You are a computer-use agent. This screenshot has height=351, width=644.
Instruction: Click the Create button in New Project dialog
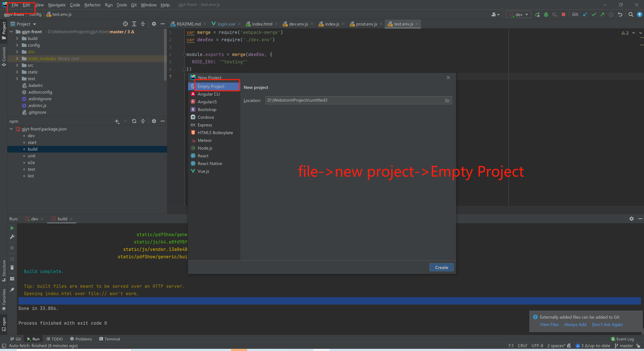pos(441,267)
